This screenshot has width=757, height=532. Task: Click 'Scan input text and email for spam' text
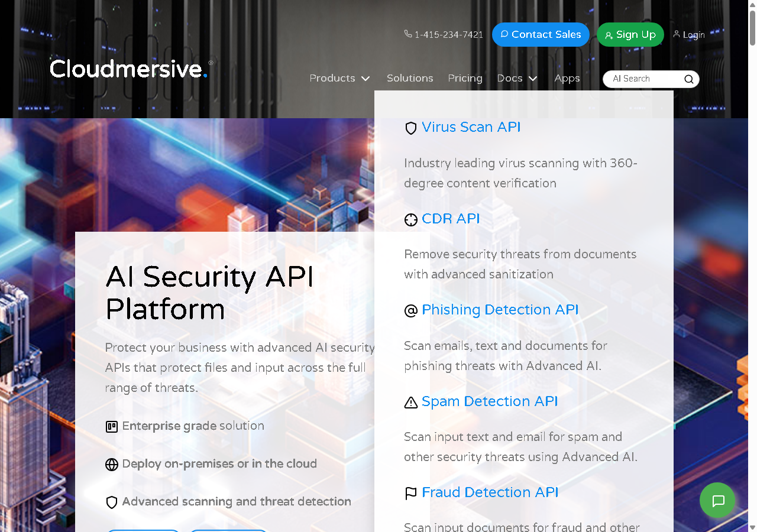pos(520,447)
